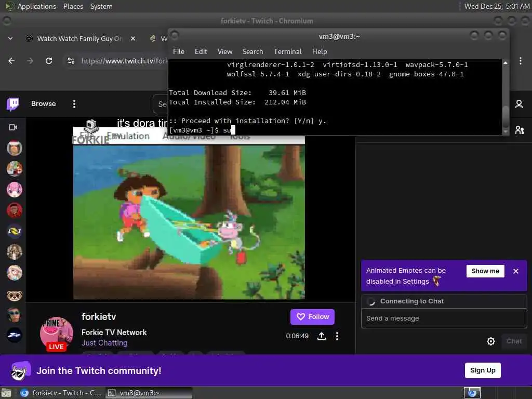Open the bear face avatar channel in sidebar

point(14,295)
